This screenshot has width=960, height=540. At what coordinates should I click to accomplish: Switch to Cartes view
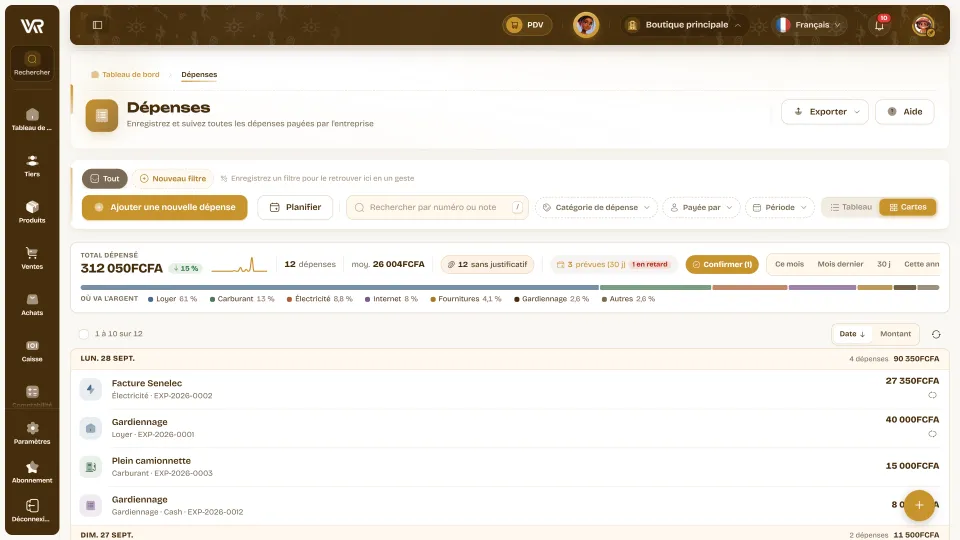pyautogui.click(x=907, y=208)
